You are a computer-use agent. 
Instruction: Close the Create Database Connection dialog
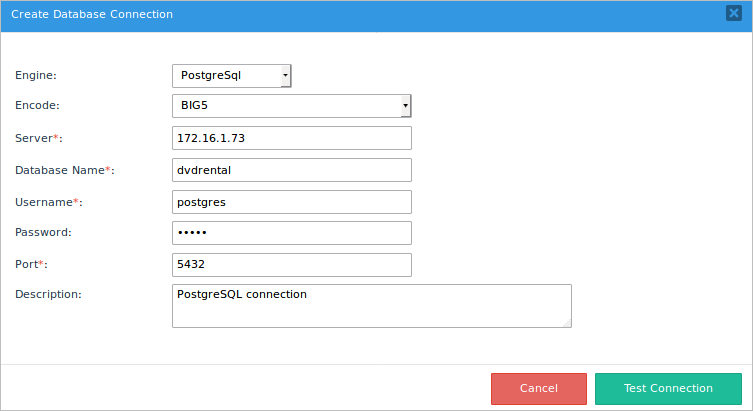733,14
